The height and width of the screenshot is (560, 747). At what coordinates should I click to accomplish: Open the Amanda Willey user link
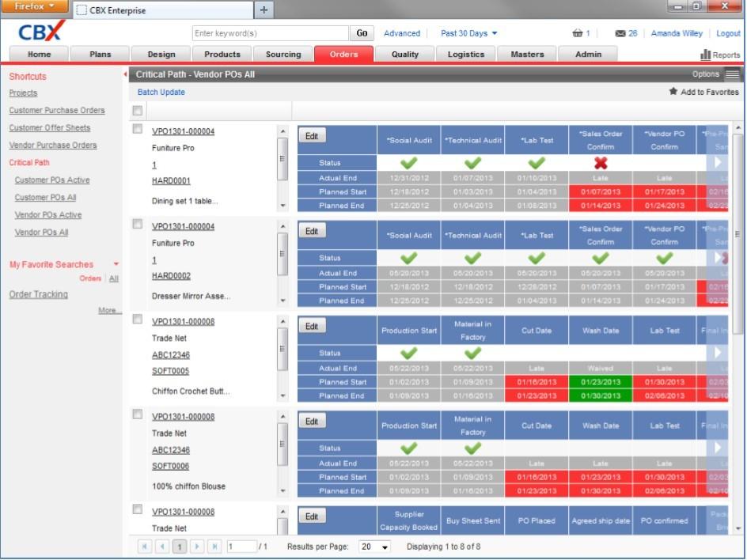pyautogui.click(x=677, y=33)
